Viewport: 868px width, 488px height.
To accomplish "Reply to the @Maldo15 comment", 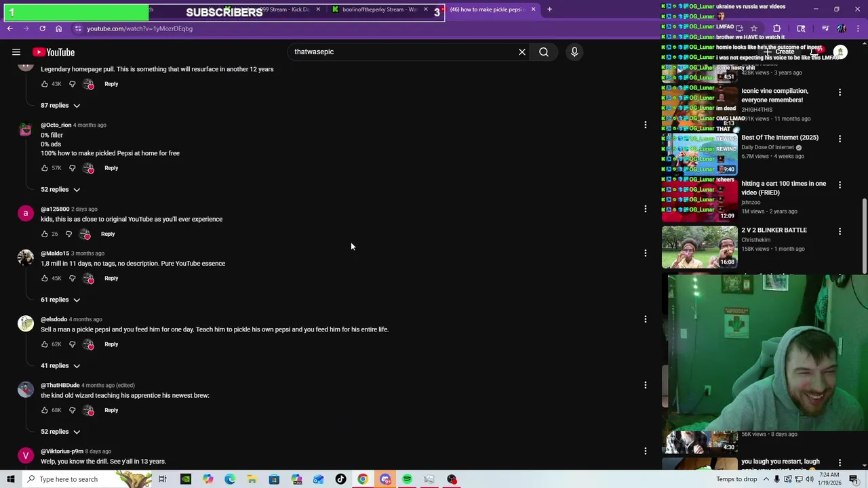I will click(x=111, y=278).
